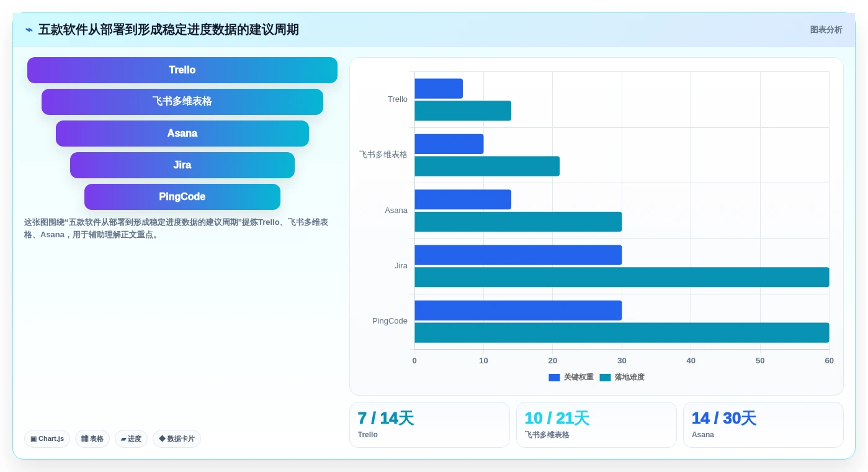
Task: Click Jira's teal 落地难度 bar
Action: (x=622, y=277)
